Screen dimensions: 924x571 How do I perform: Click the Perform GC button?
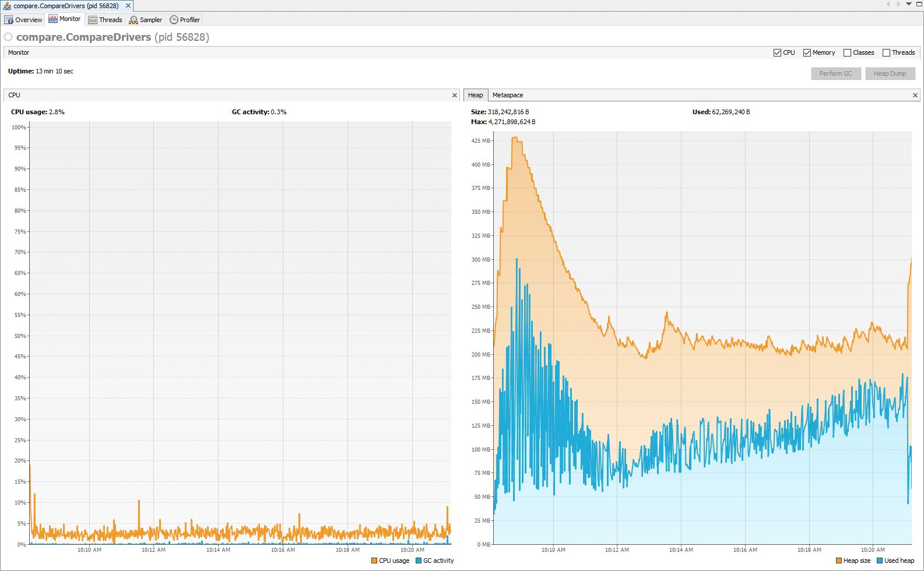point(835,73)
